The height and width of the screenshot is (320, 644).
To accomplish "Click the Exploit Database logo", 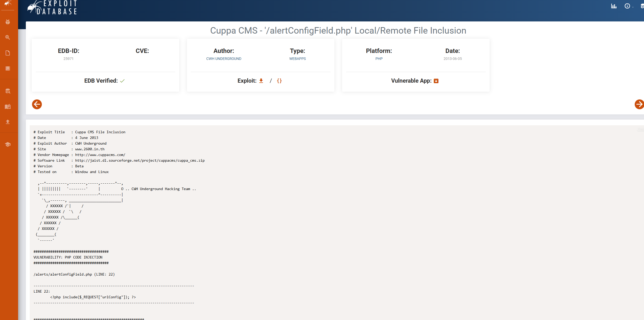I will [x=53, y=8].
